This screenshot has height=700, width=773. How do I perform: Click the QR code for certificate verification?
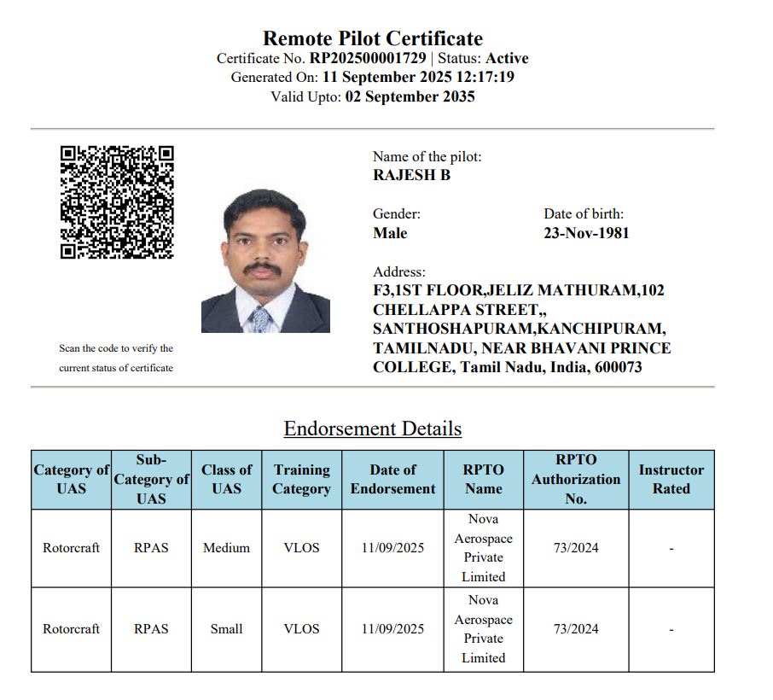coord(117,202)
